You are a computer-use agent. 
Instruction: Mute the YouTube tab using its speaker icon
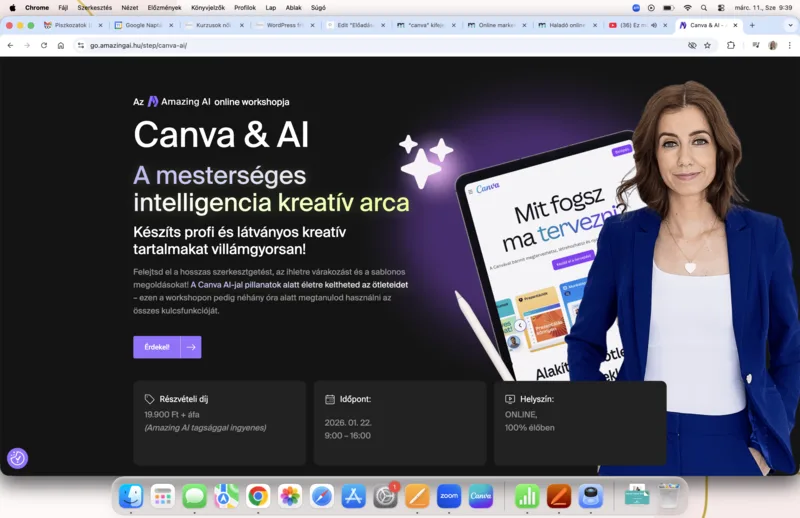click(654, 25)
